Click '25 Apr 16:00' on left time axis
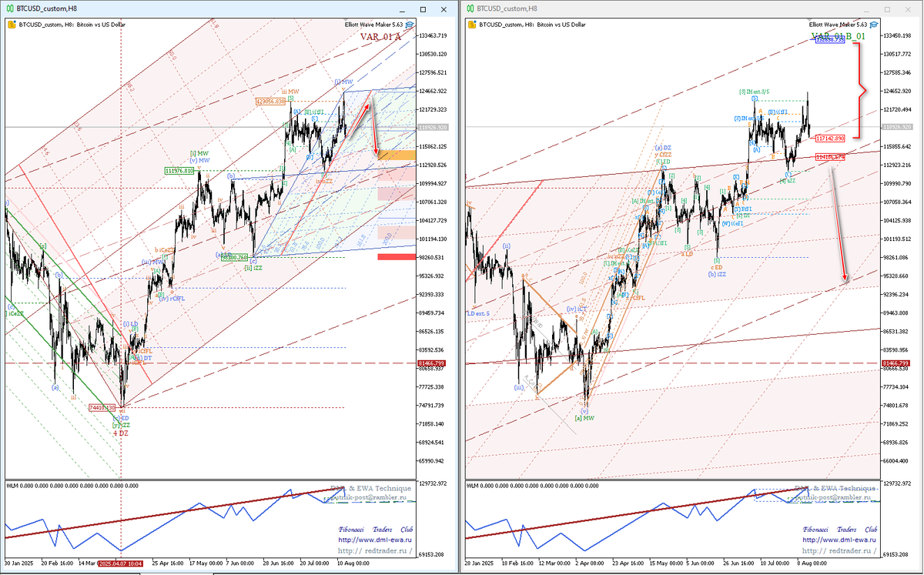This screenshot has width=924, height=575. click(169, 563)
